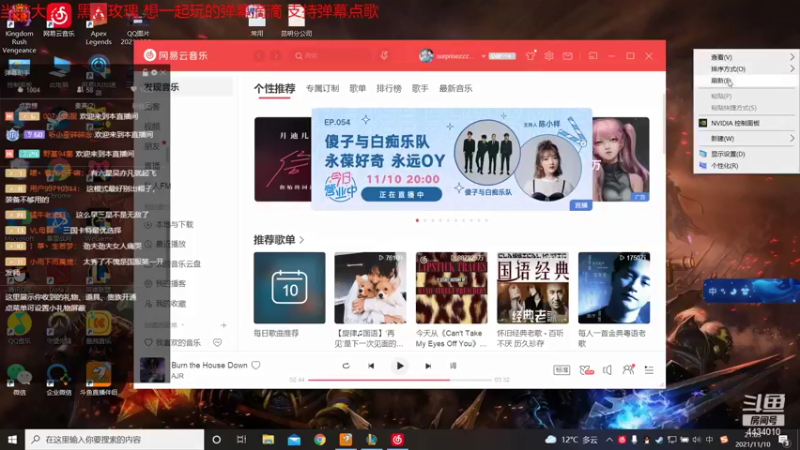Click the 傻子与白痴乐队 live banner

click(452, 159)
